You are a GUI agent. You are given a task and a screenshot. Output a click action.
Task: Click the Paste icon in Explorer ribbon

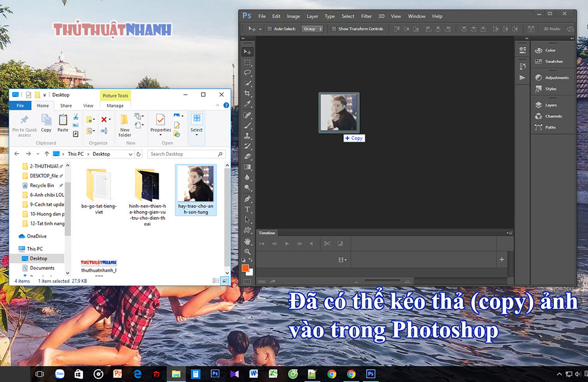63,123
